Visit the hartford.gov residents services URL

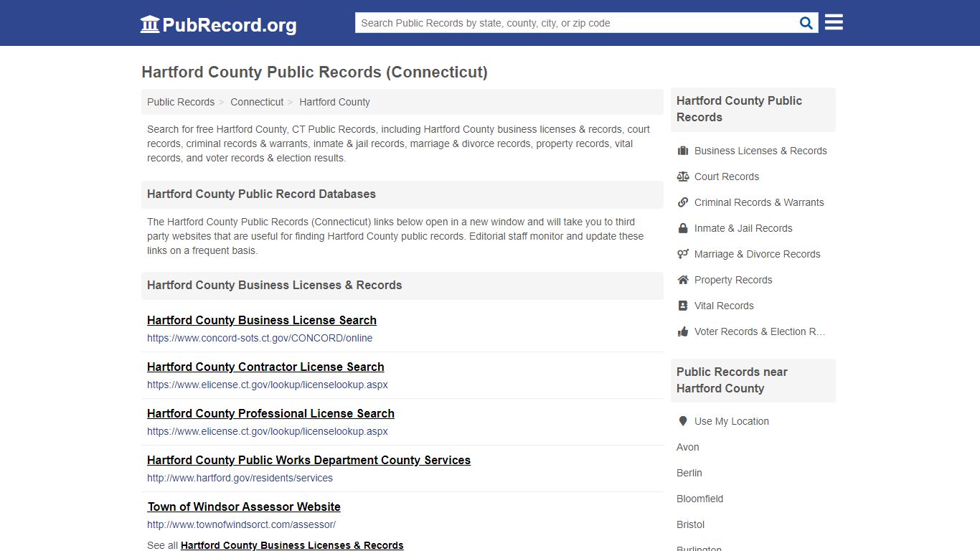(x=240, y=478)
